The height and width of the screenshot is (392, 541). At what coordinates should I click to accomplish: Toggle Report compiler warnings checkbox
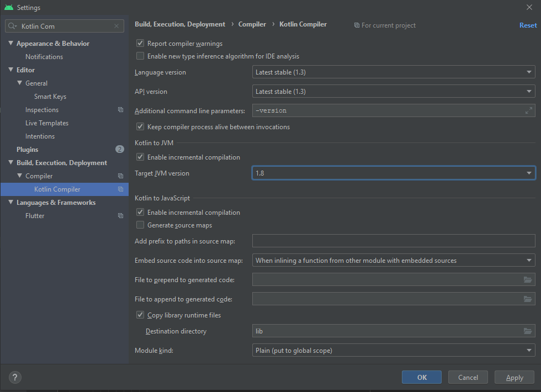(x=140, y=44)
